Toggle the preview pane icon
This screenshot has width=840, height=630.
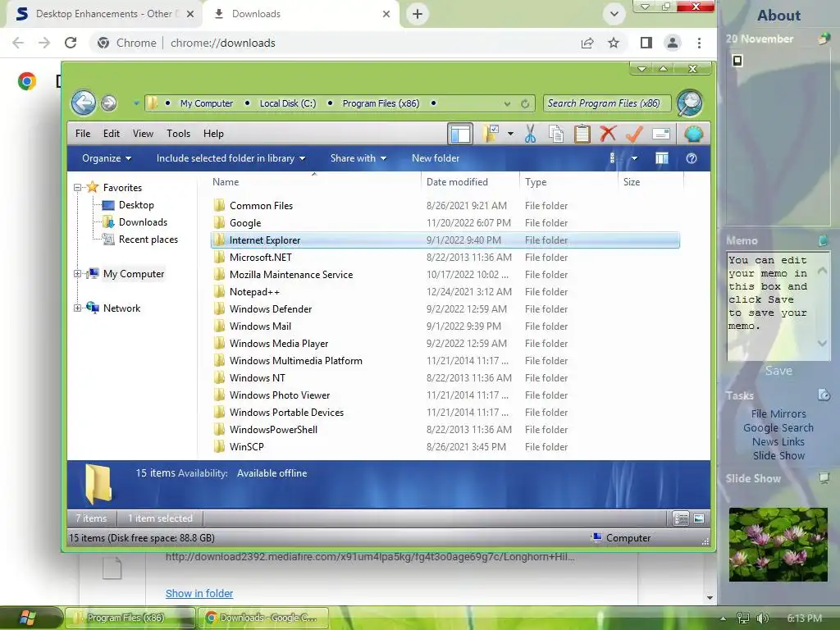click(662, 158)
